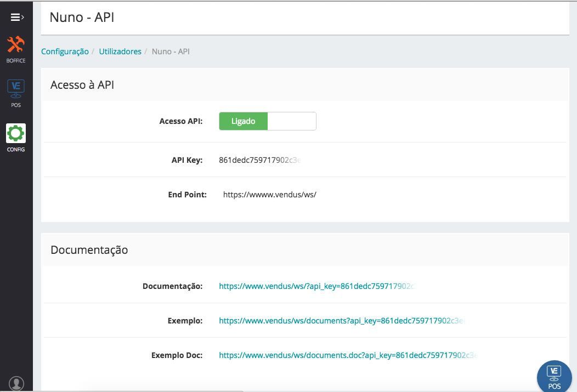Click the Nuno - API page title
The image size is (577, 392).
pos(82,18)
